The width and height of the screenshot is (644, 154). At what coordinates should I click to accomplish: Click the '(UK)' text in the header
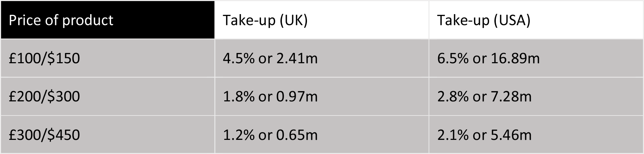tap(294, 20)
